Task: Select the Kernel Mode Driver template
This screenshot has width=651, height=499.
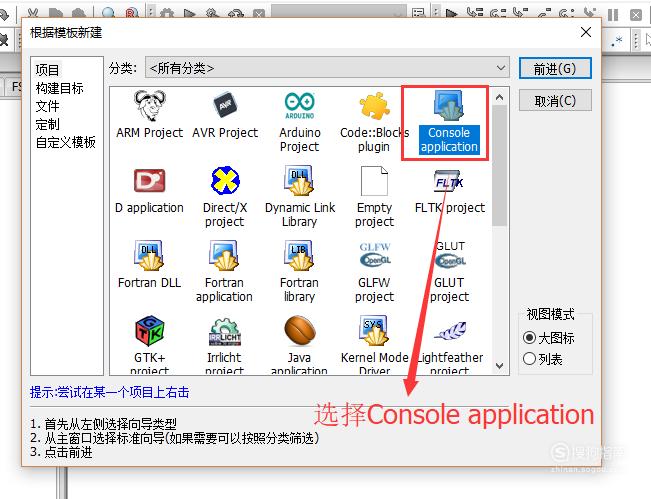Action: tap(374, 345)
